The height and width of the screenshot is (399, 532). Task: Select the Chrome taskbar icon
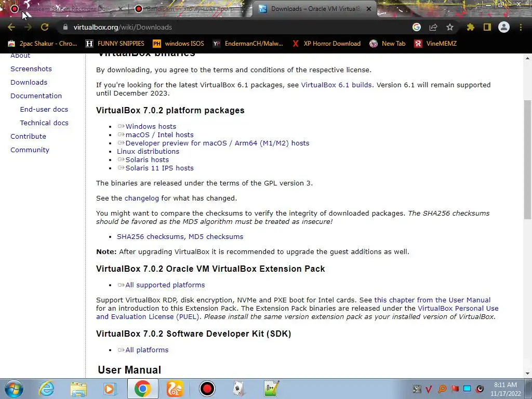(142, 389)
